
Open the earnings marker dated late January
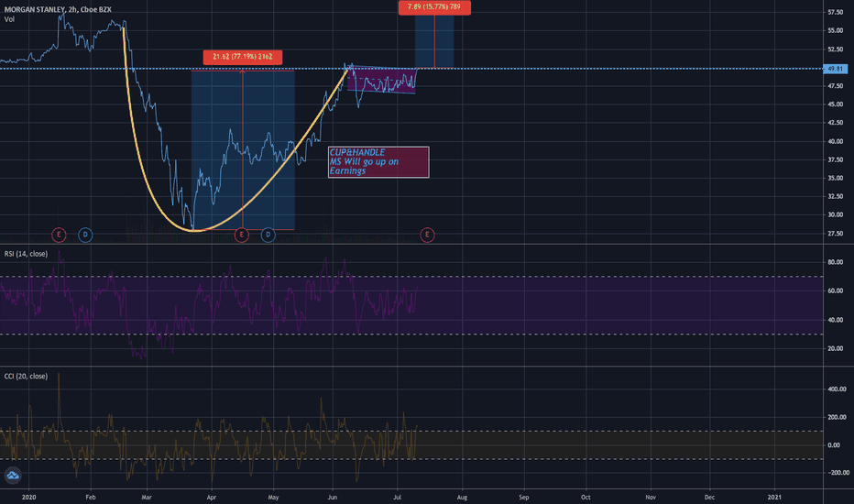click(59, 235)
